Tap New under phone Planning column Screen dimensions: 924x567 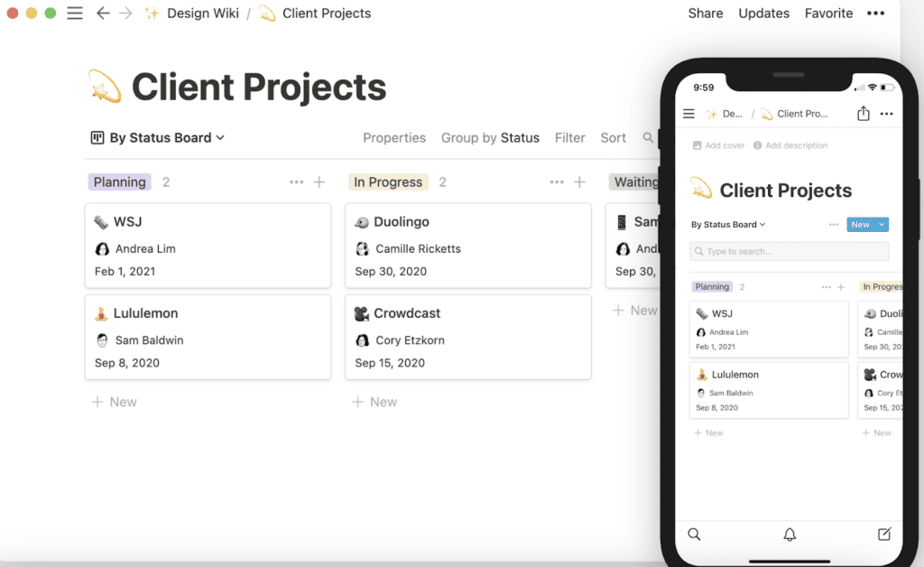(709, 432)
